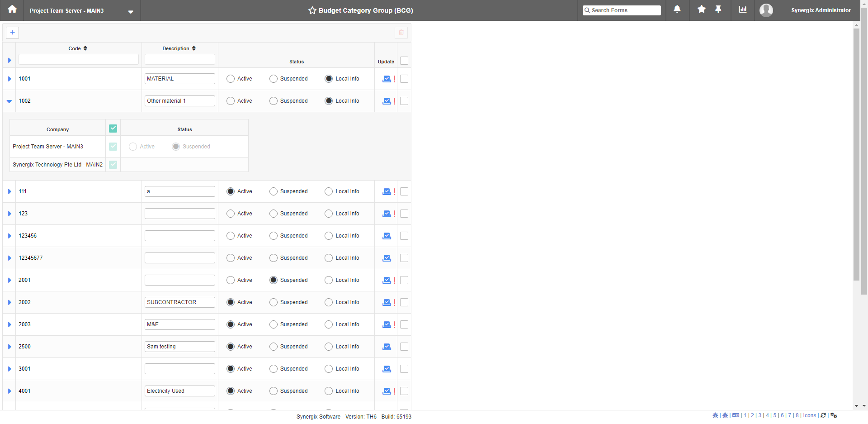Click the pin icon in the header
868x424 pixels.
coord(718,10)
